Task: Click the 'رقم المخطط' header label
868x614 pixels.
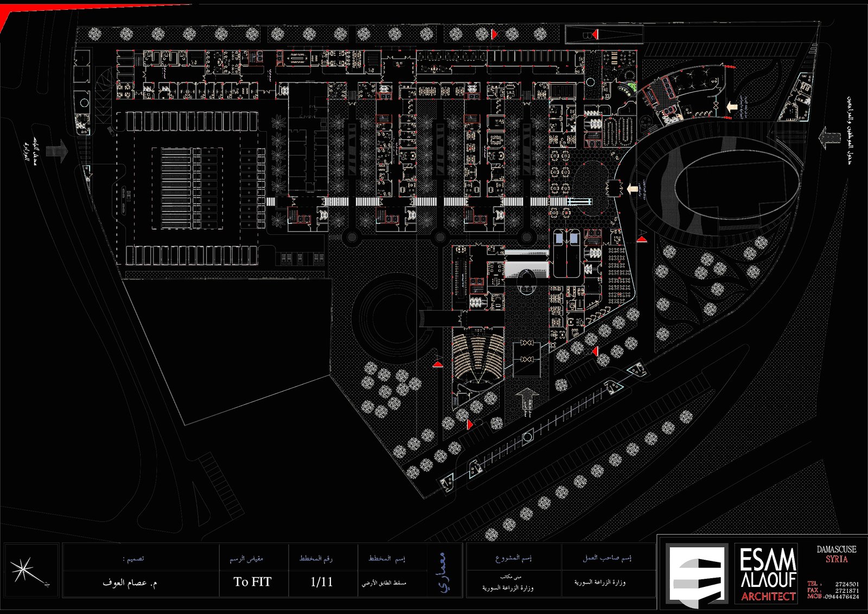Action: [316, 558]
